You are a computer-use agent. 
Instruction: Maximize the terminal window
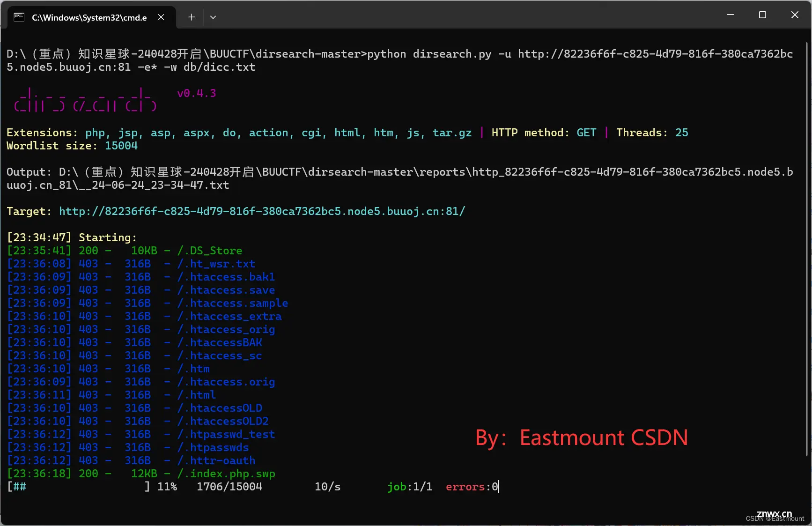[x=762, y=15]
